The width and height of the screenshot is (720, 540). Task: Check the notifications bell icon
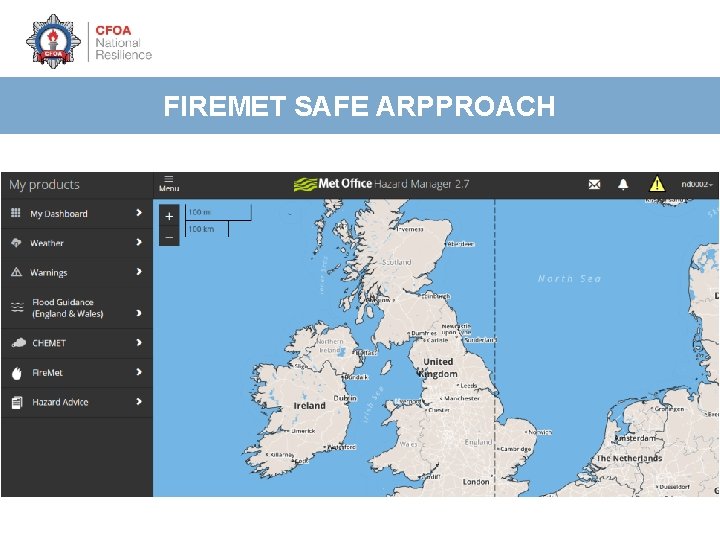(623, 185)
